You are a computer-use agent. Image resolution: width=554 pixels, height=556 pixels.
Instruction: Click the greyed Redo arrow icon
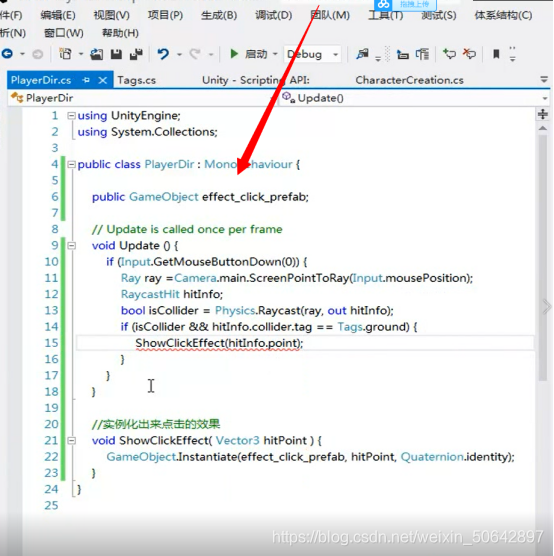pyautogui.click(x=195, y=54)
